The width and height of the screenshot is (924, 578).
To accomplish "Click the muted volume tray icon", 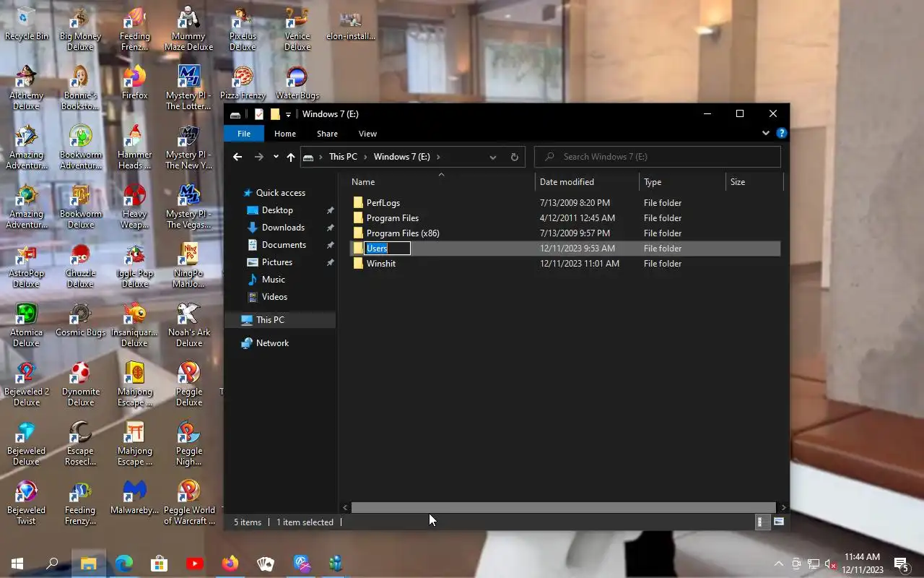I will [830, 564].
